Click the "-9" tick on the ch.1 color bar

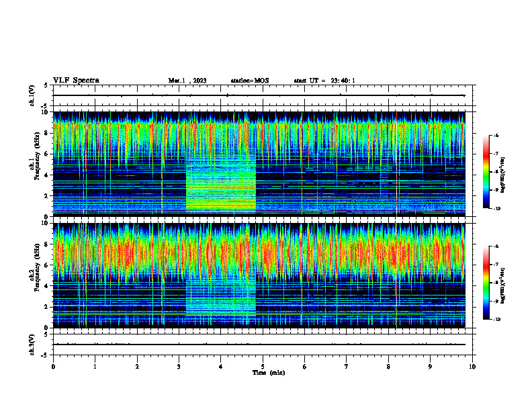[496, 190]
